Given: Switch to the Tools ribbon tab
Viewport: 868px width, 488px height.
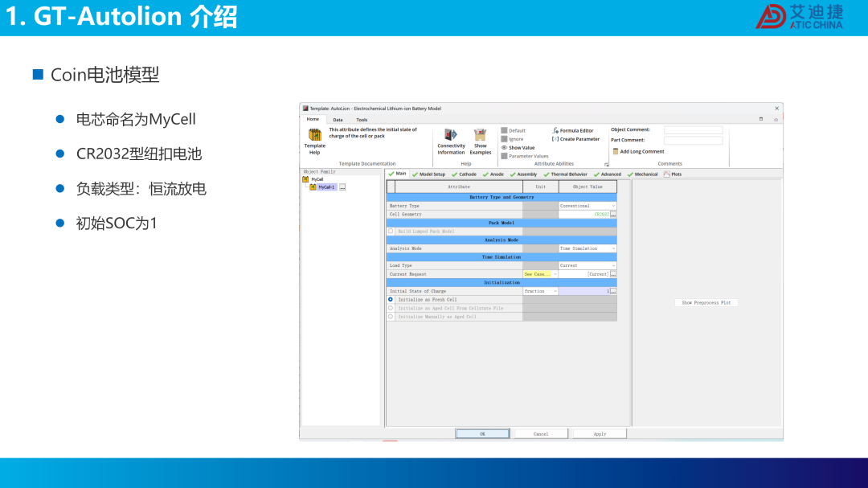Looking at the screenshot, I should click(362, 120).
